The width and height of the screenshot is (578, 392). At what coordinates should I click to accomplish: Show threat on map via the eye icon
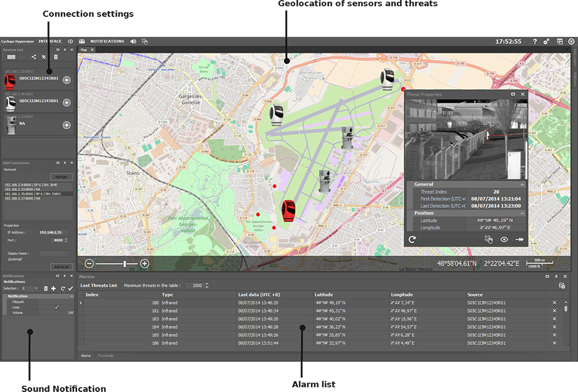click(x=505, y=239)
